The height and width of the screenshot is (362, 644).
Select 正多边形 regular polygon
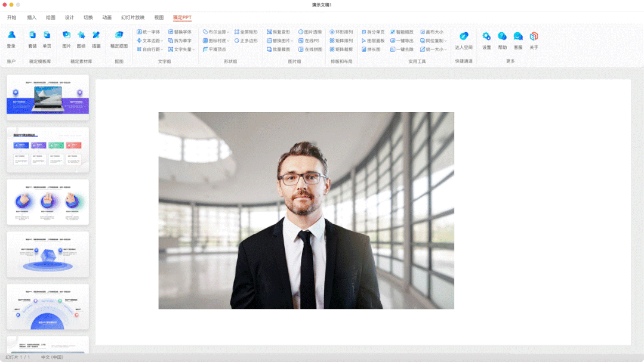(x=246, y=41)
